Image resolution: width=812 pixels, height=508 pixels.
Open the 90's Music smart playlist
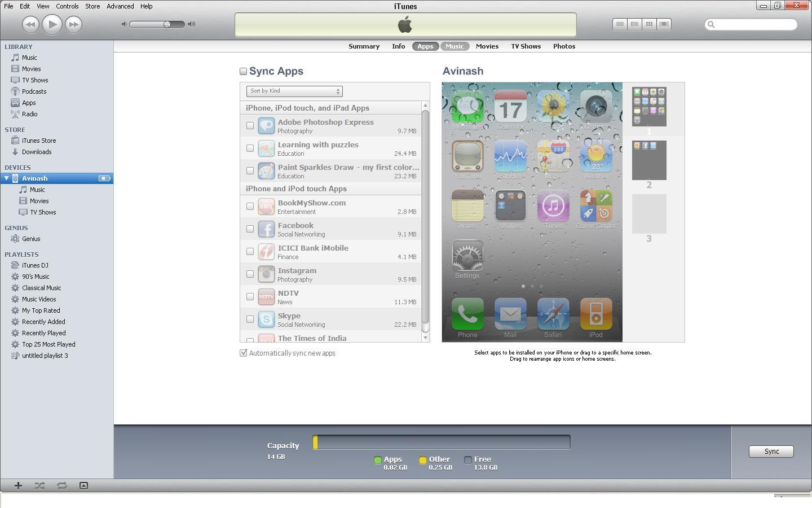[36, 277]
